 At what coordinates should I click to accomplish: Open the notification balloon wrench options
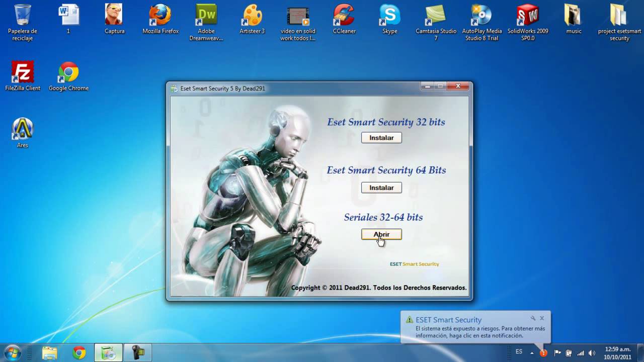(x=533, y=318)
